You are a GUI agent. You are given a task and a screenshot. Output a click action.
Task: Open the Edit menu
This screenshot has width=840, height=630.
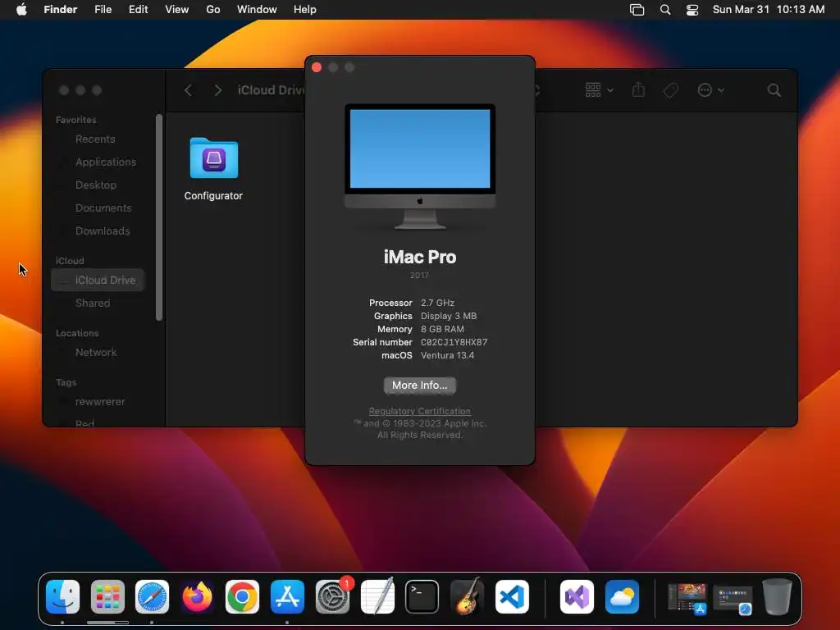click(x=138, y=10)
